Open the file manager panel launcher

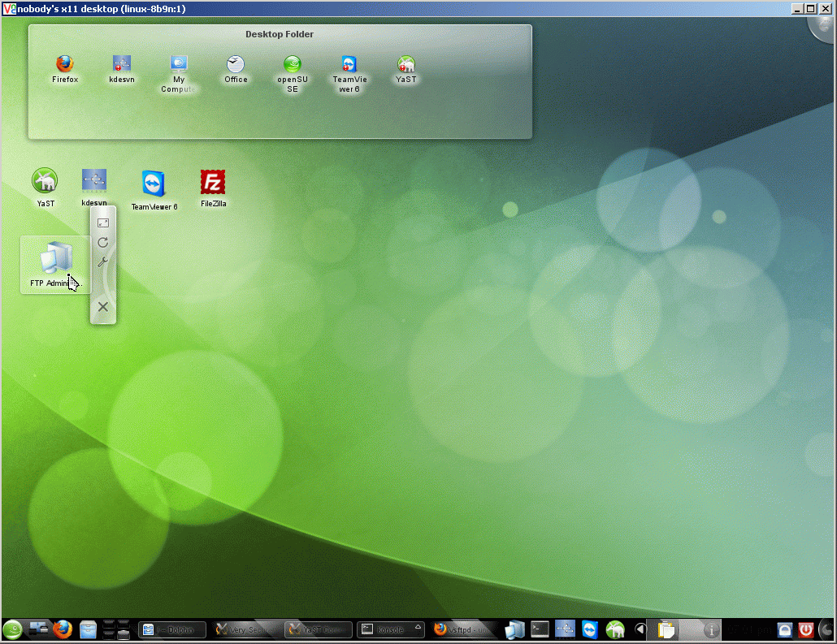[x=88, y=630]
